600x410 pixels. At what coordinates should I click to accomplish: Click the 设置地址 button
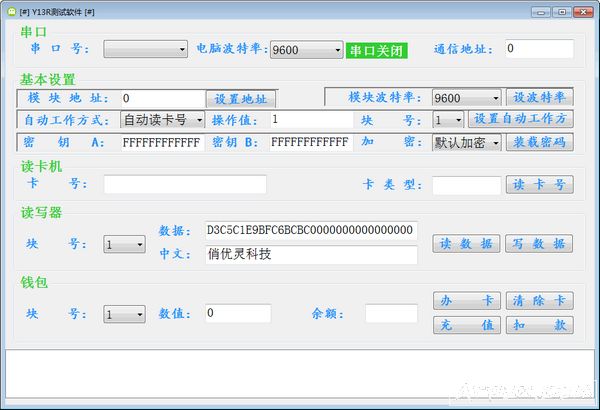[x=241, y=99]
